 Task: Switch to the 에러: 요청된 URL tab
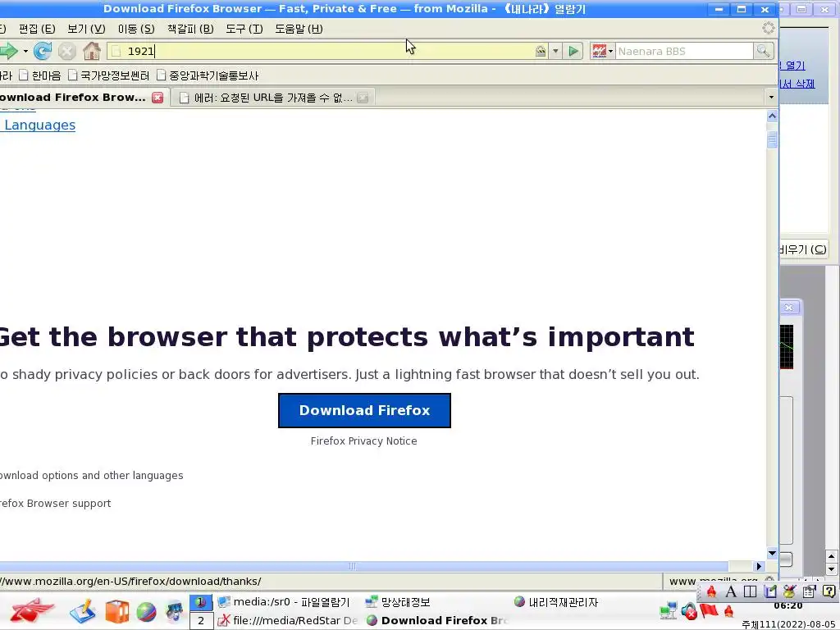click(273, 98)
